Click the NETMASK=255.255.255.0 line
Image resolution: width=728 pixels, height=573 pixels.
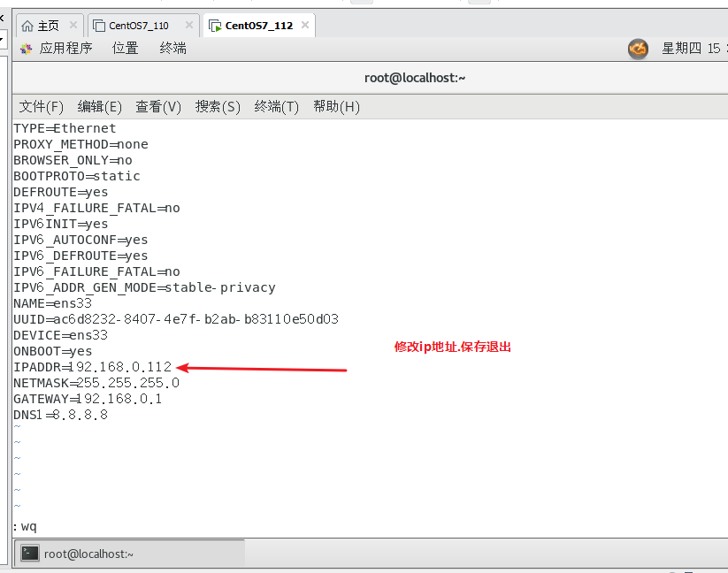click(x=96, y=383)
